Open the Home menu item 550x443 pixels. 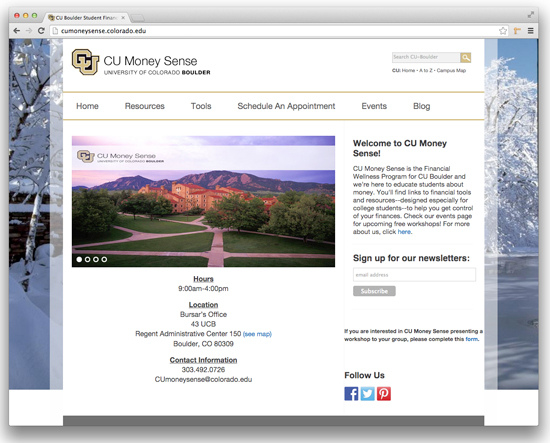pyautogui.click(x=87, y=106)
